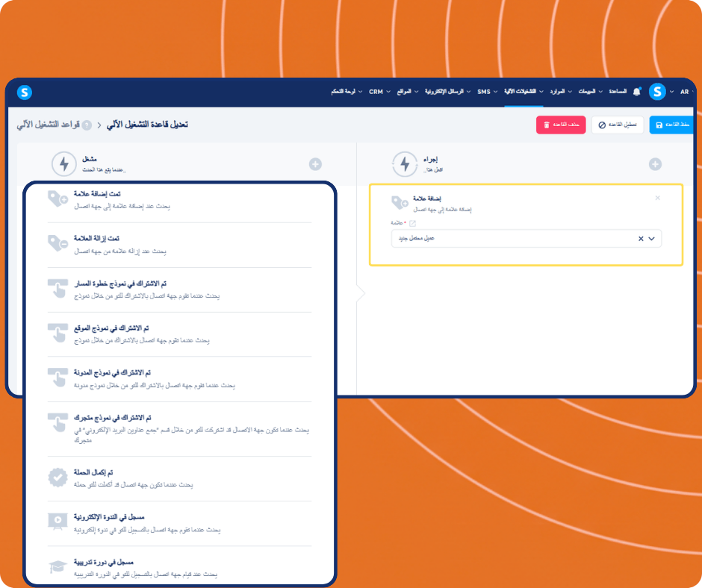Open the التشغيلات الآلية menu
Screen dimensions: 702x588
pyautogui.click(x=524, y=92)
